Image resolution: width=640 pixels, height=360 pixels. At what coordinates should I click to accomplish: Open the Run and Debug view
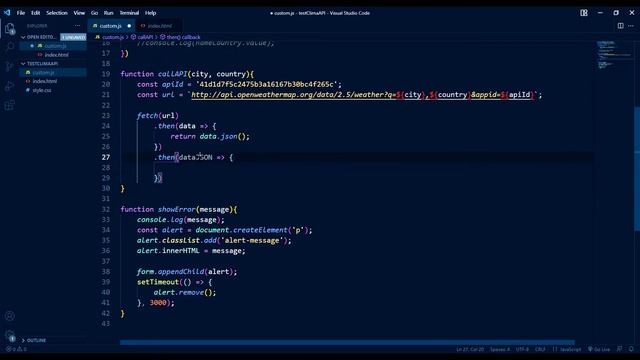[x=10, y=86]
